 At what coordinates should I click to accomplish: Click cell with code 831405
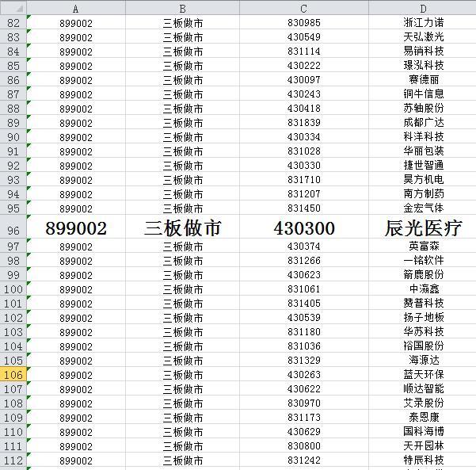(304, 303)
